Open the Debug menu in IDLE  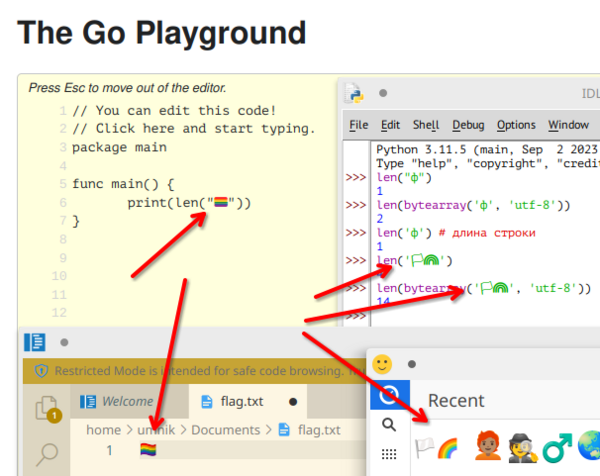(x=468, y=125)
